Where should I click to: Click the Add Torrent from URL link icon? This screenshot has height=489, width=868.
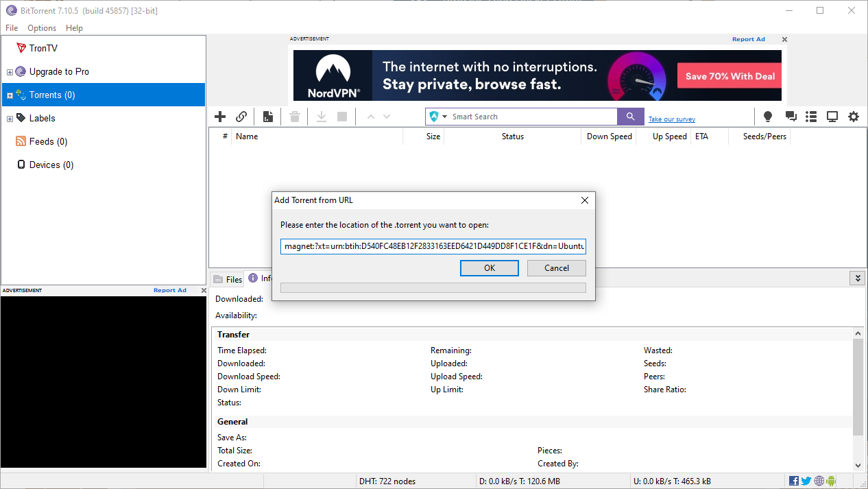click(x=241, y=117)
